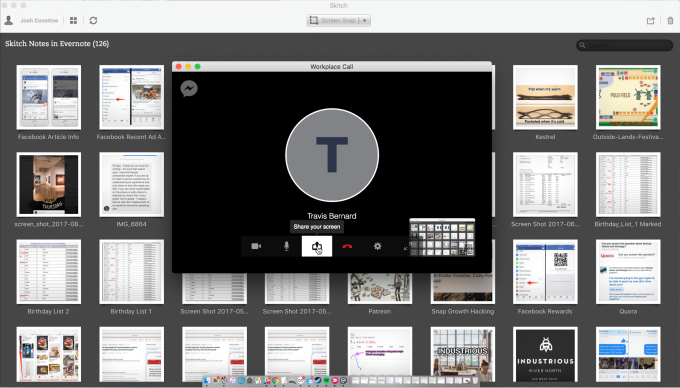Open Google Chrome from the Dock

275,380
